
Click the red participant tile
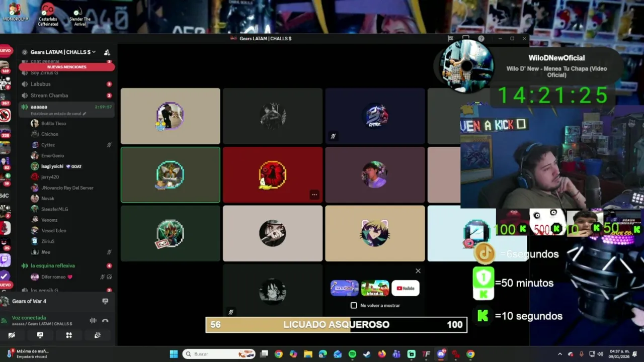pyautogui.click(x=273, y=175)
